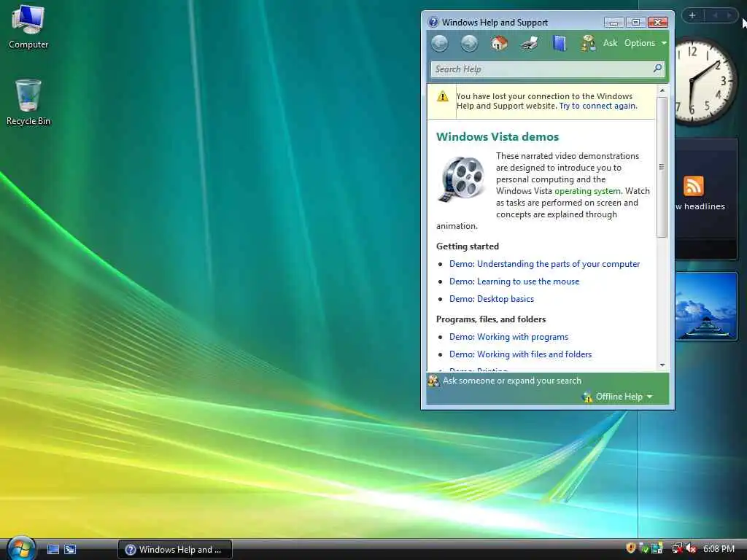Click the 'Windows Vista demos' heading

[x=498, y=136]
